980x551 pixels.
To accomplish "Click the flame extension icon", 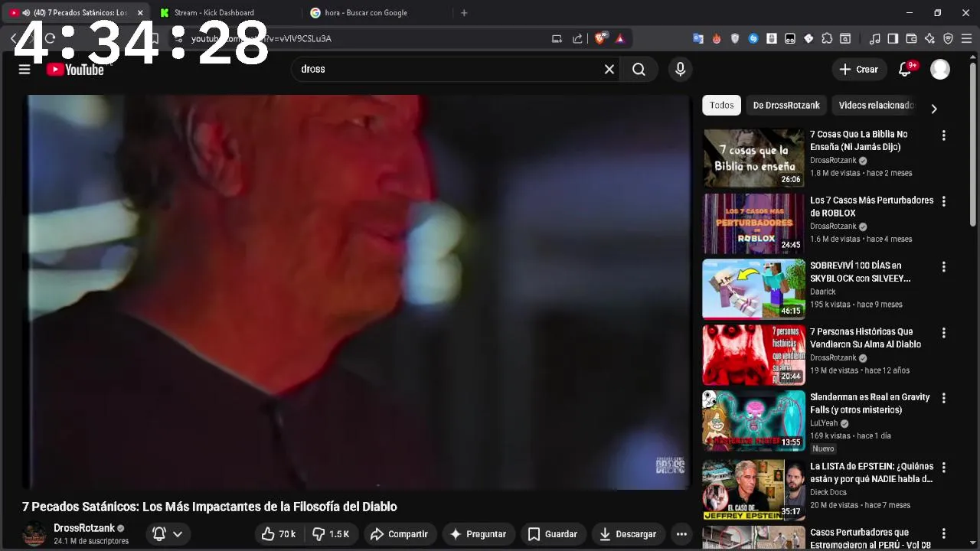I will click(717, 38).
